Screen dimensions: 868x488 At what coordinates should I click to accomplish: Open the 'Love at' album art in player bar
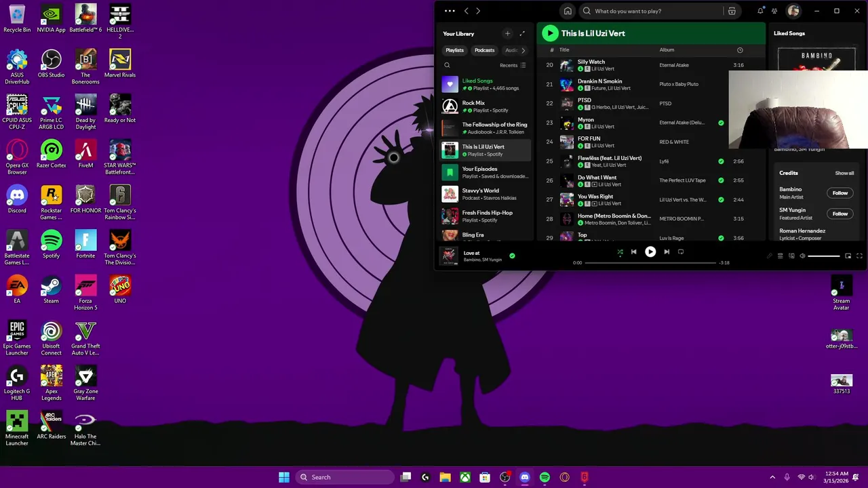(x=449, y=256)
